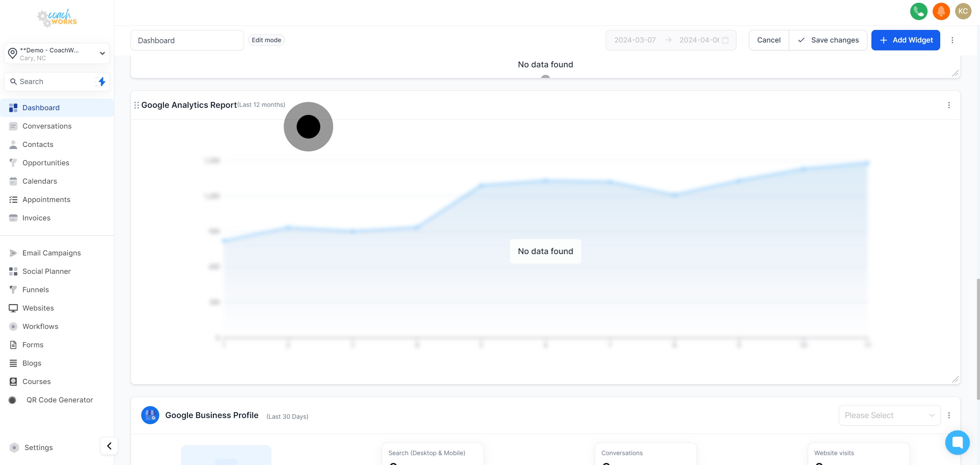The image size is (980, 465).
Task: Go to Conversations in the sidebar
Action: [x=47, y=126]
